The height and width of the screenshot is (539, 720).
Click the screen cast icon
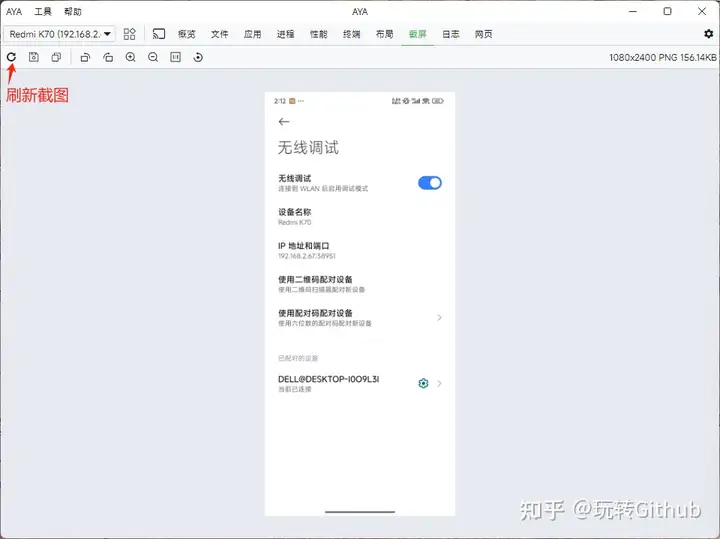point(158,34)
